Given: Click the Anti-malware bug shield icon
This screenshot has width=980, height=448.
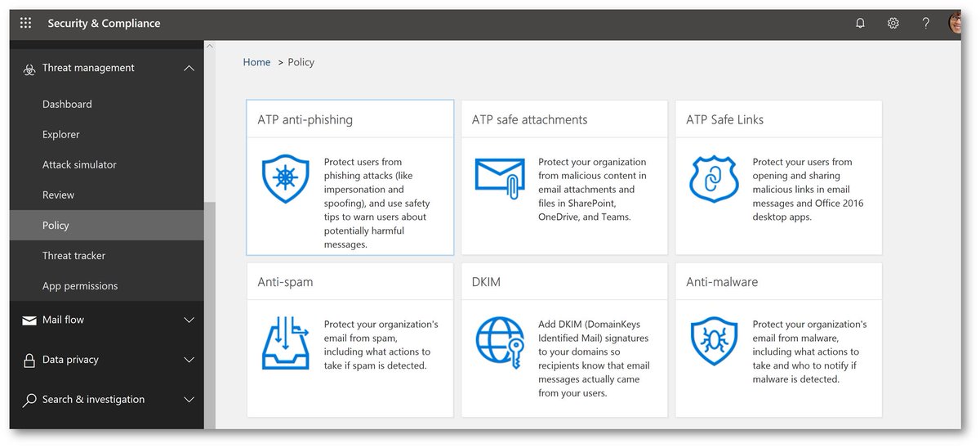Looking at the screenshot, I should click(714, 343).
